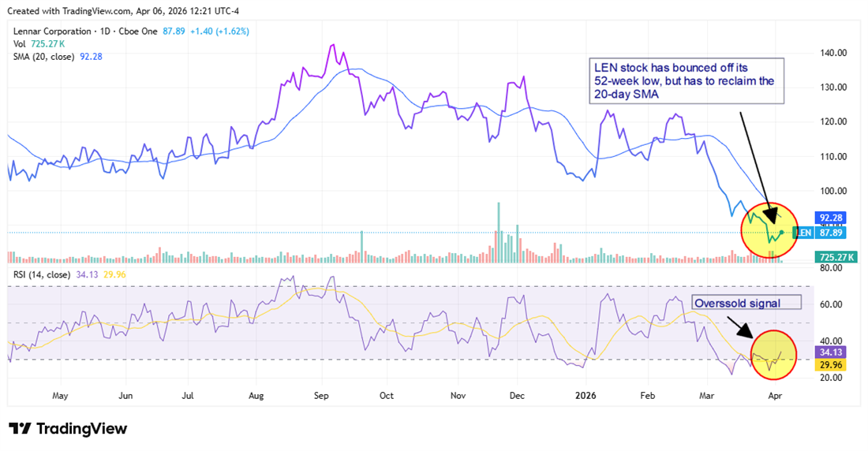868x451 pixels.
Task: Select the RSI (14, close) indicator legend
Action: tap(39, 274)
